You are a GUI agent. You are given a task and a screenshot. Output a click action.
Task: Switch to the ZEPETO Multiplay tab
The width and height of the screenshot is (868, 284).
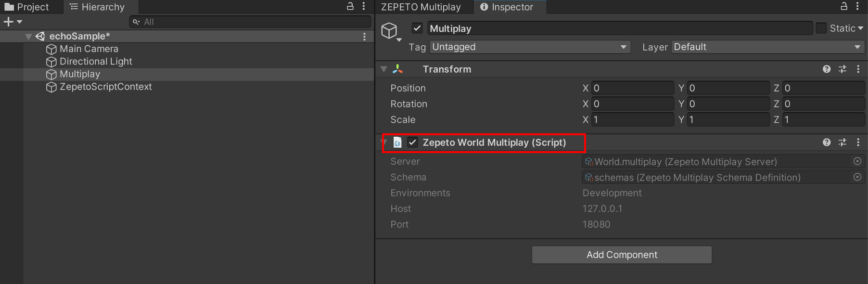(x=421, y=7)
